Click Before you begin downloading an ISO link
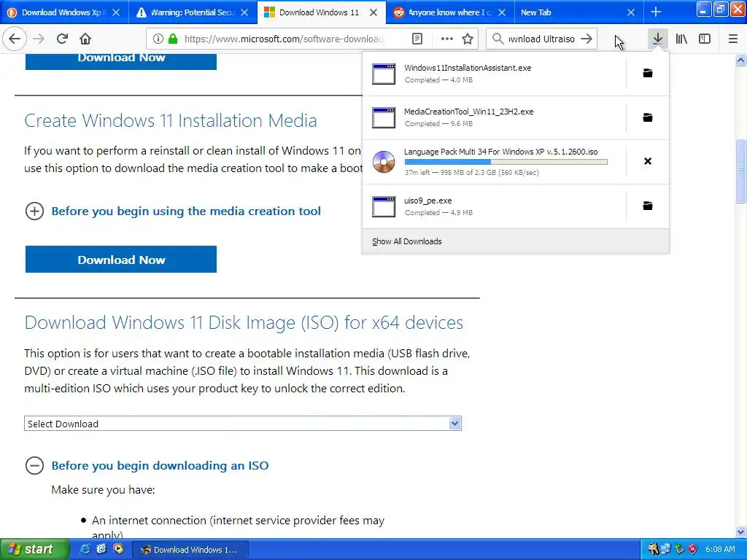 click(x=160, y=465)
